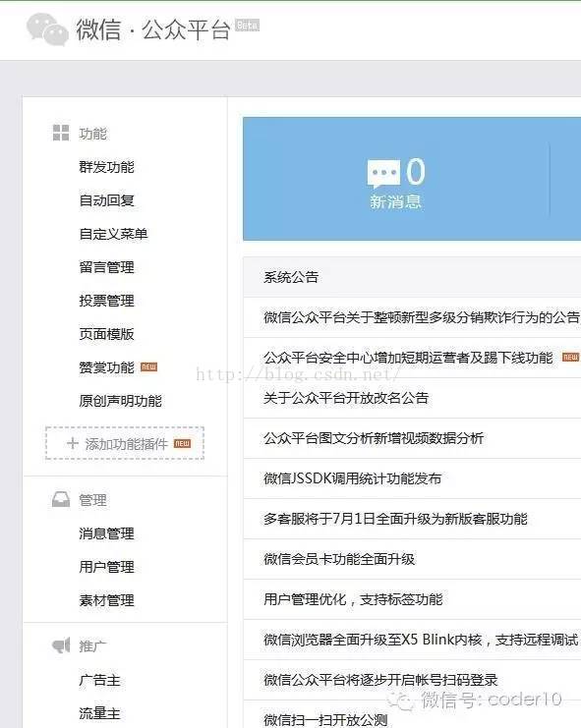Click the 功能 grid icon in sidebar
Viewport: 581px width, 728px height.
coord(61,133)
